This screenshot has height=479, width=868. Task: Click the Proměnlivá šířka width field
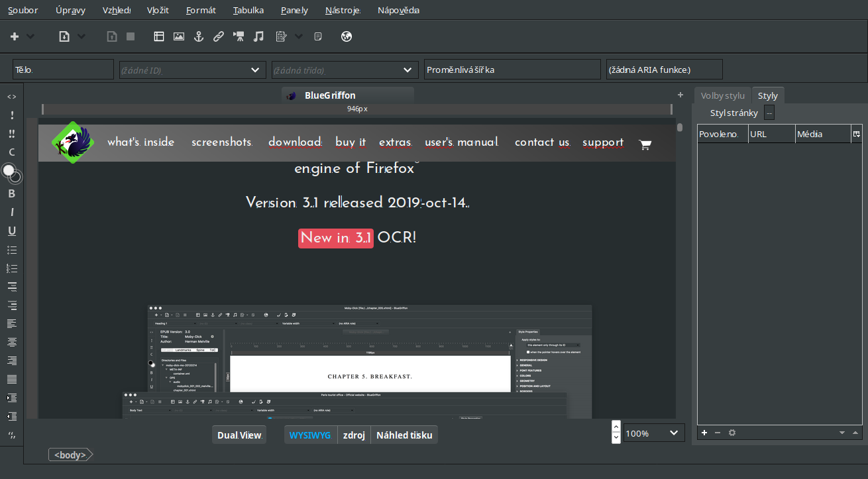pyautogui.click(x=513, y=70)
